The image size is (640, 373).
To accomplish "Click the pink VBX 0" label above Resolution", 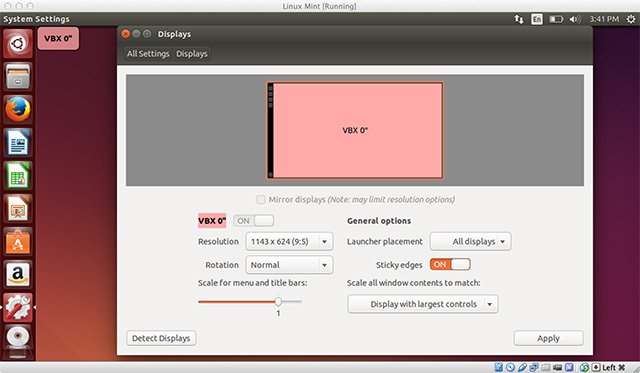I will pyautogui.click(x=212, y=221).
